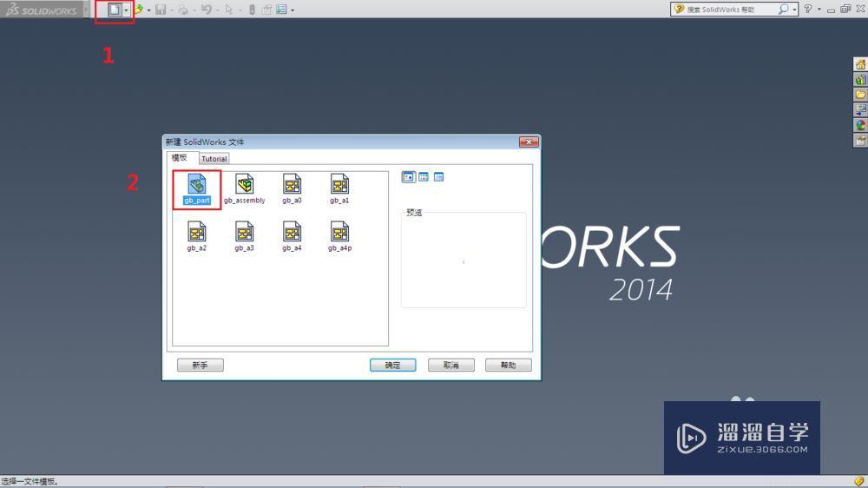Expand the Print dropdown arrow
The height and width of the screenshot is (488, 868).
click(x=194, y=10)
